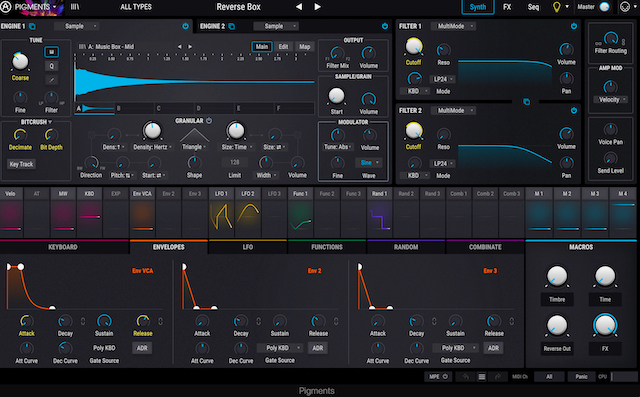
Task: Open the Sine modulator wave dropdown
Action: 369,162
